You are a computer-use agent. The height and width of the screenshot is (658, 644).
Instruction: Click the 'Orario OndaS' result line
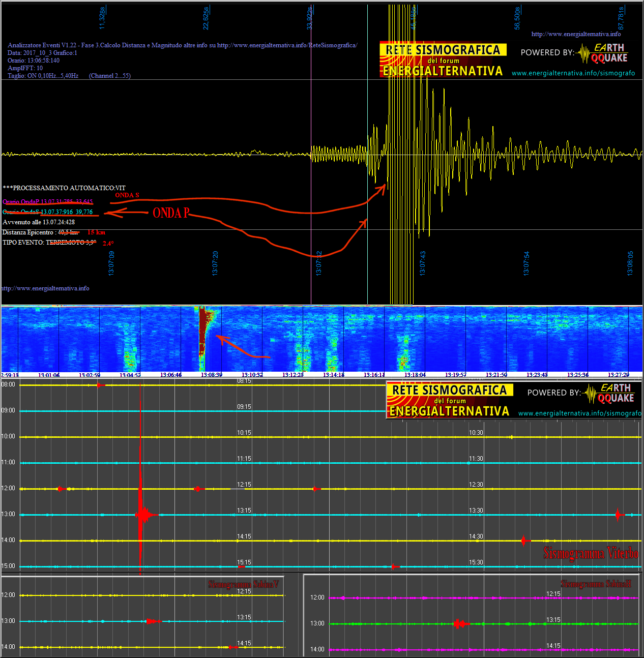48,212
